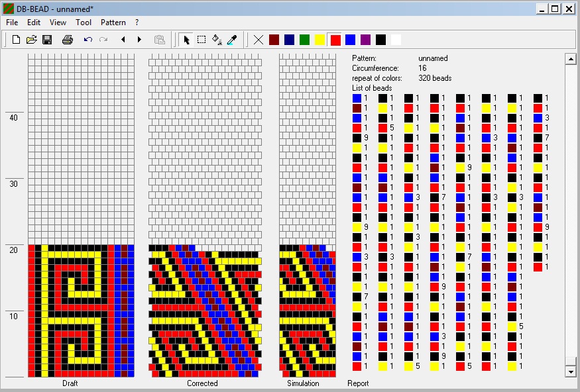This screenshot has height=392, width=580.
Task: Click the "Draft" caption below the grid
Action: point(70,383)
